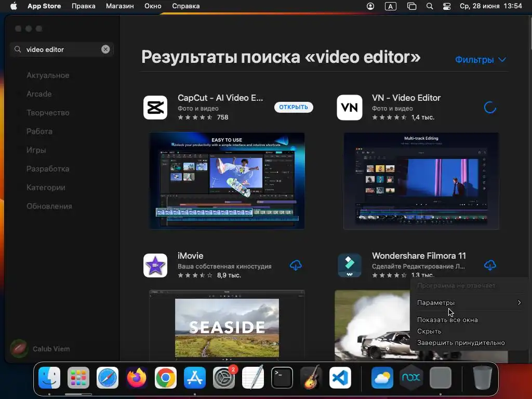The height and width of the screenshot is (399, 532).
Task: Open the CapCut screenshot preview
Action: (227, 181)
